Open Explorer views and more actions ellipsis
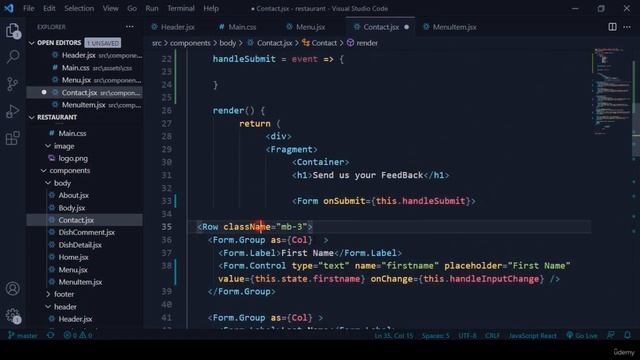640x360 pixels. pyautogui.click(x=130, y=27)
